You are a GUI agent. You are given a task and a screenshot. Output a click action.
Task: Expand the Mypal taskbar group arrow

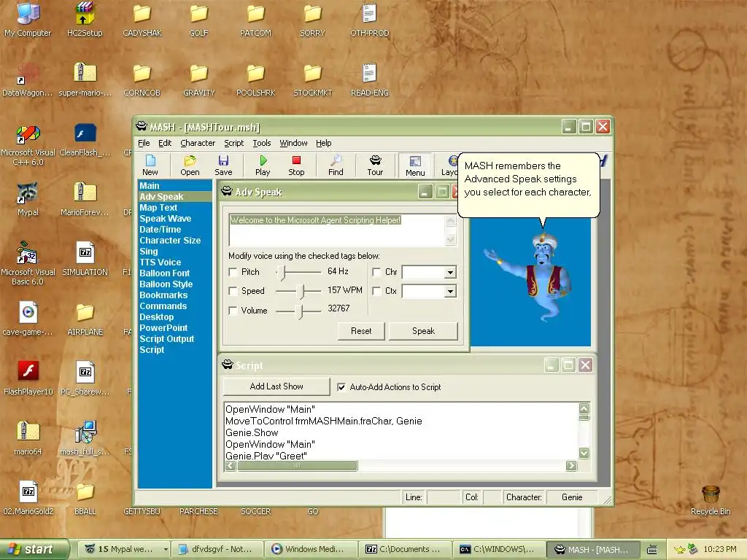point(166,549)
